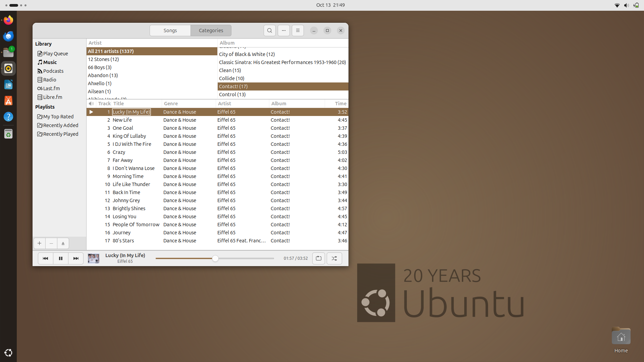The width and height of the screenshot is (644, 362).
Task: Click the speaker playing-status column header
Action: click(91, 104)
